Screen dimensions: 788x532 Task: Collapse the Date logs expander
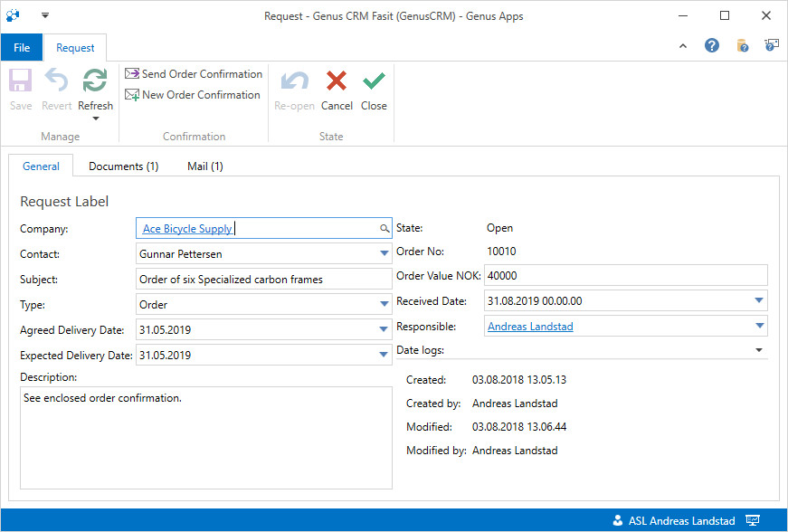pos(759,350)
